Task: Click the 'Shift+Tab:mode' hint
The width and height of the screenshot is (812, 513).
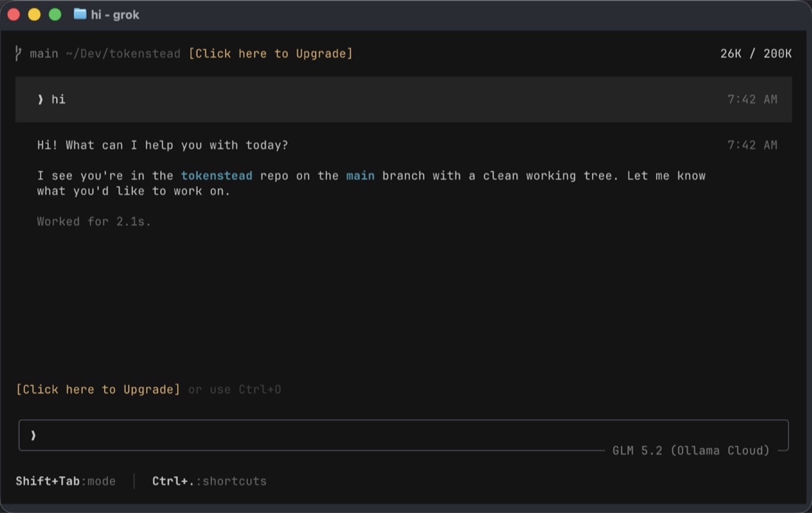Action: tap(66, 481)
